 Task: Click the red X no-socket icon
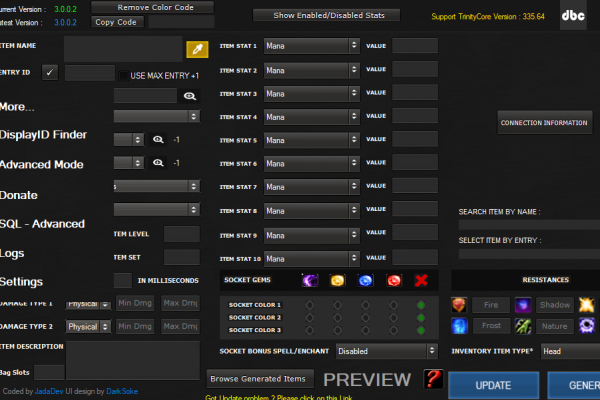click(x=421, y=281)
